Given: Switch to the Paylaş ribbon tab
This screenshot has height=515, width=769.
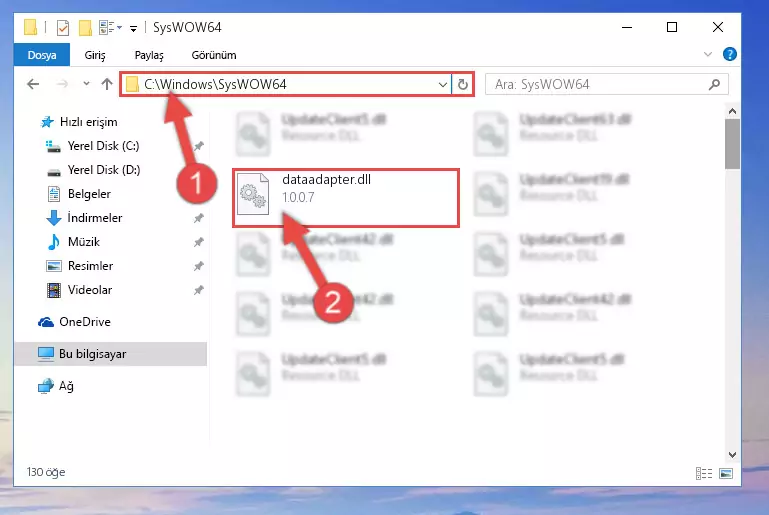Looking at the screenshot, I should click(149, 55).
